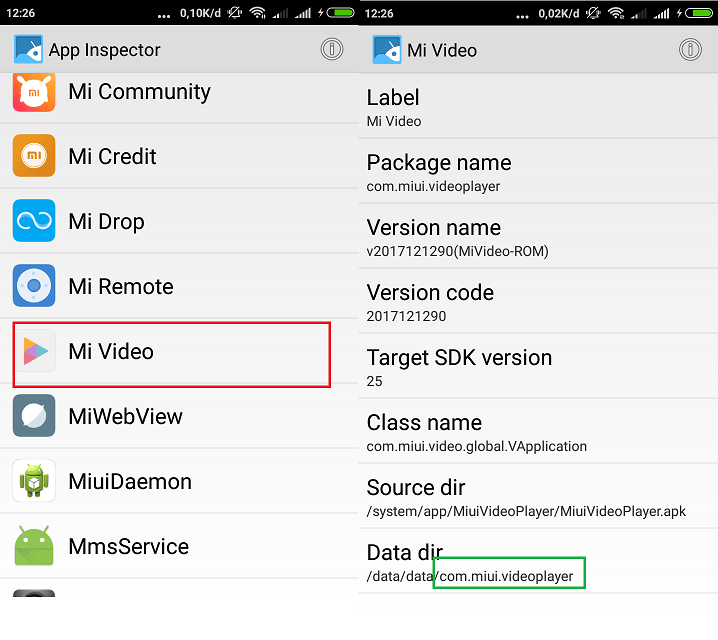Tap the large Label field heading

[x=393, y=98]
